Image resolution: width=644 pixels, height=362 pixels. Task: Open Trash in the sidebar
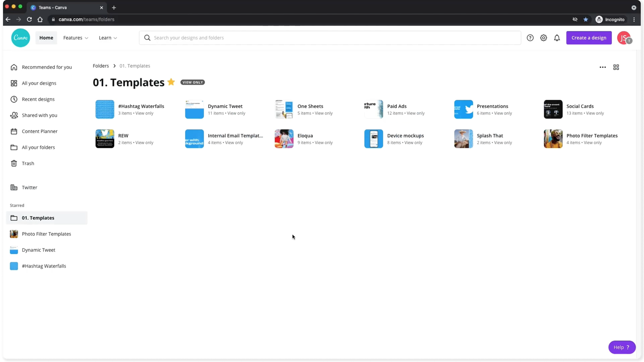pyautogui.click(x=28, y=164)
